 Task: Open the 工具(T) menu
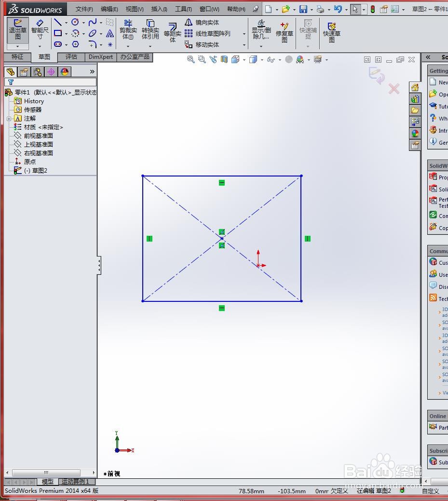click(183, 9)
